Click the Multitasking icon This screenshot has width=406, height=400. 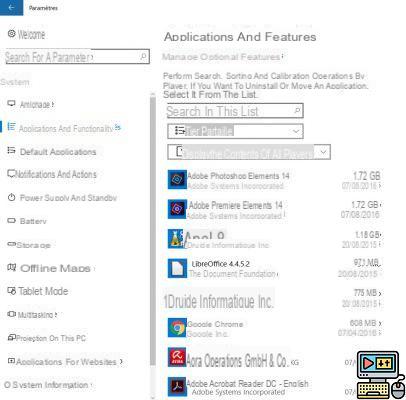[12, 314]
